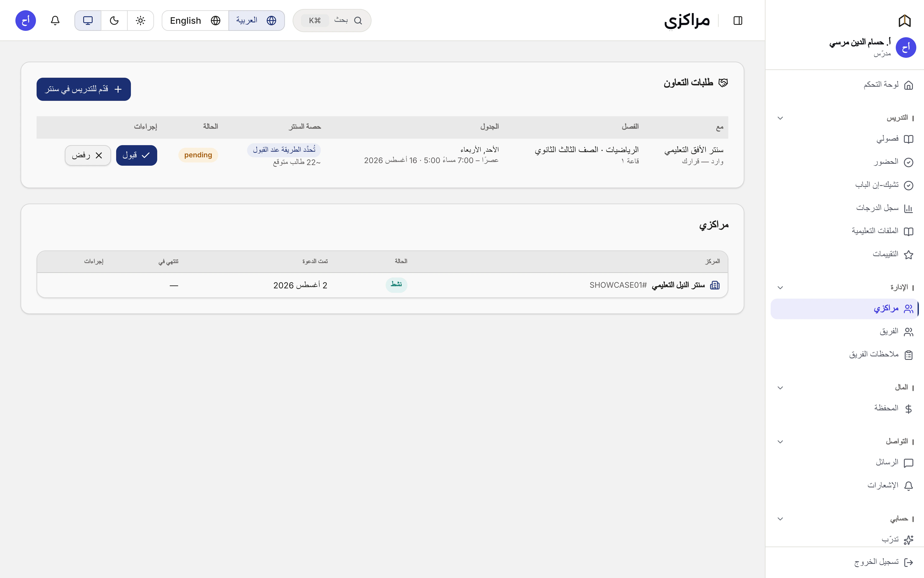The height and width of the screenshot is (578, 924).
Task: Collapse the التواصل sidebar section
Action: coord(780,441)
